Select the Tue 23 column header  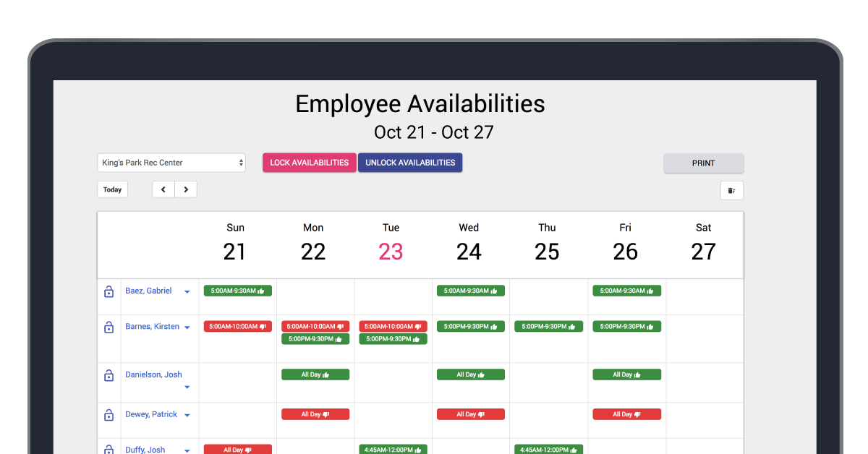pyautogui.click(x=391, y=244)
